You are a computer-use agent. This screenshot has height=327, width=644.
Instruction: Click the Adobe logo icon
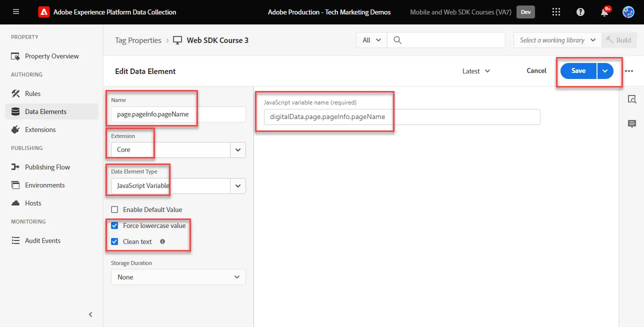(44, 12)
